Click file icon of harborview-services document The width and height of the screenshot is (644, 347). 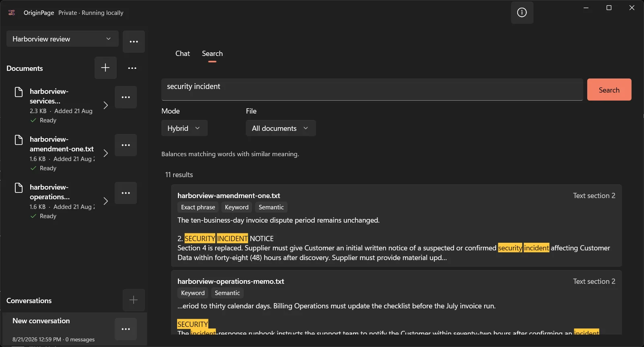pos(19,92)
